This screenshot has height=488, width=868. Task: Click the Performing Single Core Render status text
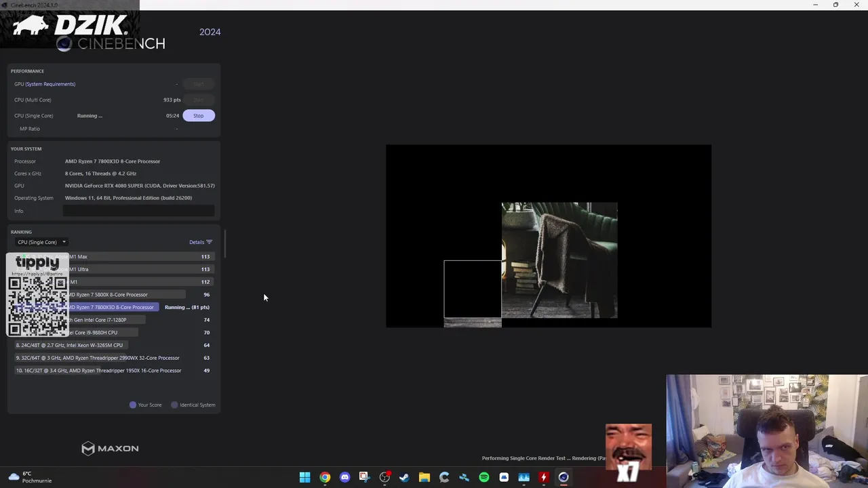pyautogui.click(x=544, y=458)
